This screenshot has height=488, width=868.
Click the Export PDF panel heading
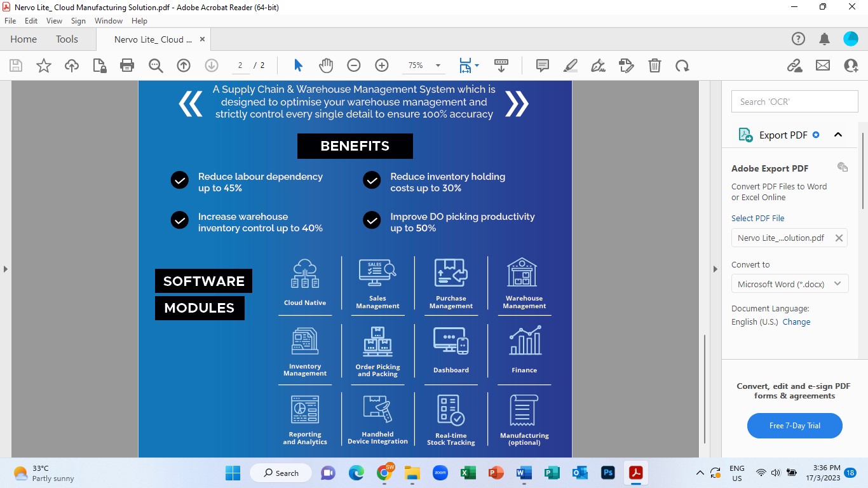[783, 135]
